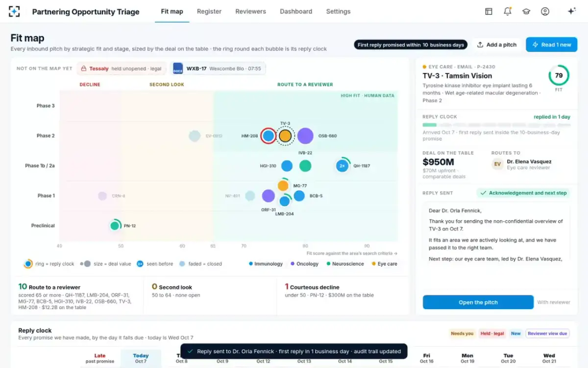Select the faded EV-0912 bubble
The width and height of the screenshot is (588, 368).
(195, 136)
